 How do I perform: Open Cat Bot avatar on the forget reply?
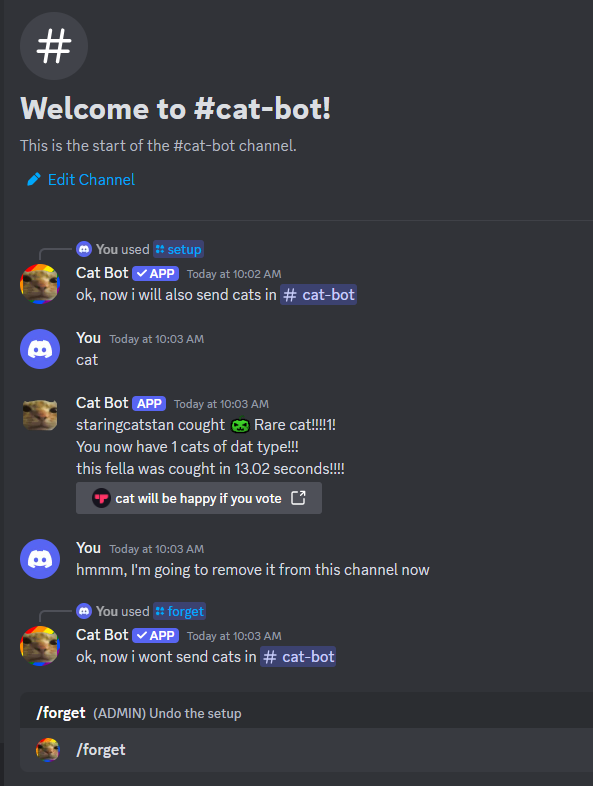pyautogui.click(x=40, y=646)
